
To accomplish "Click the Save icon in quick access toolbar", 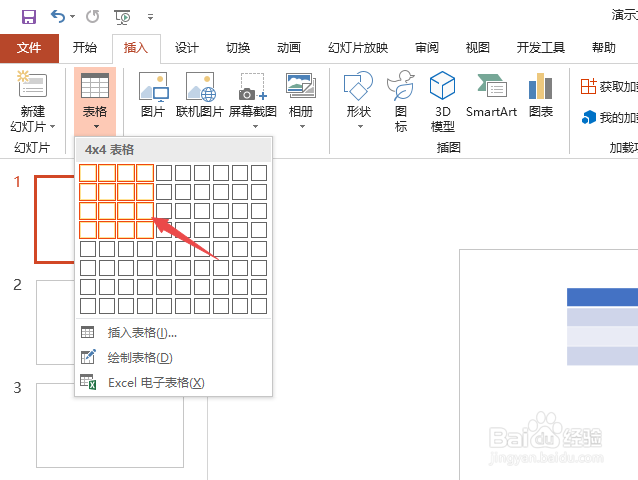I will coord(28,17).
